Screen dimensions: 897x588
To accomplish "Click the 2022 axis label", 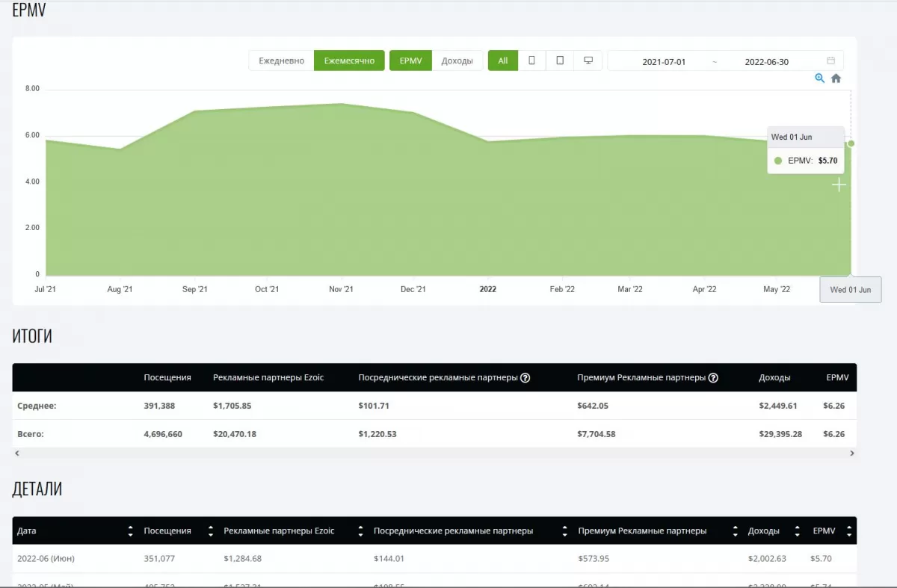I will tap(487, 290).
